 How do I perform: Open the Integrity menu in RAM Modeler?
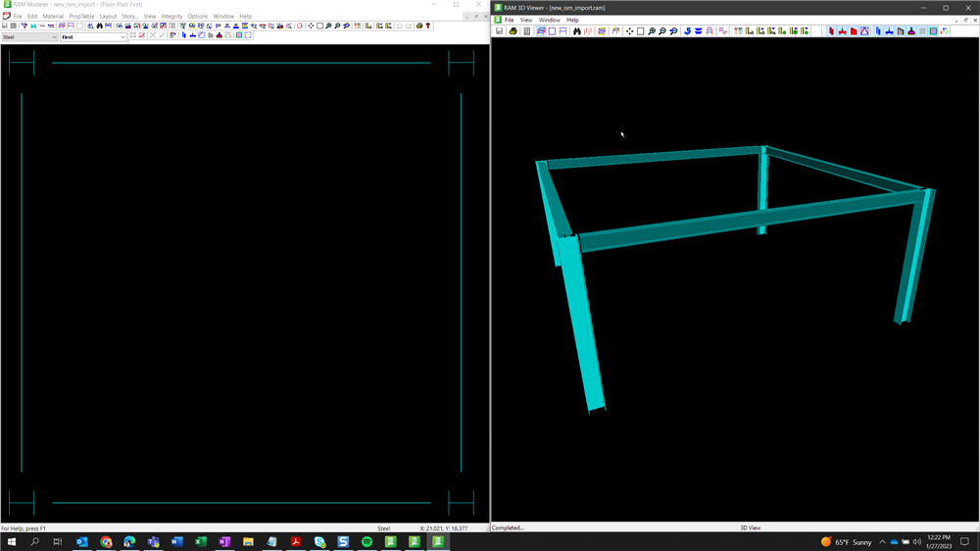coord(171,17)
